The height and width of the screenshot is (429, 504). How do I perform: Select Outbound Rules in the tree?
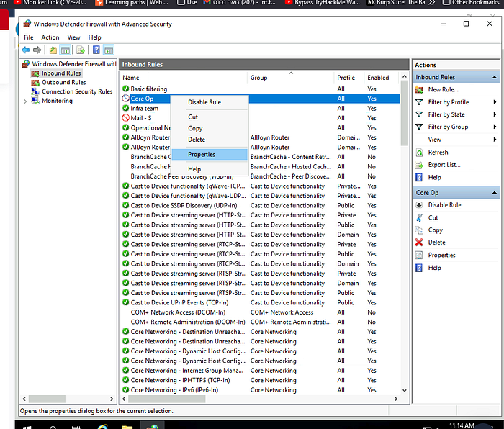coord(63,83)
